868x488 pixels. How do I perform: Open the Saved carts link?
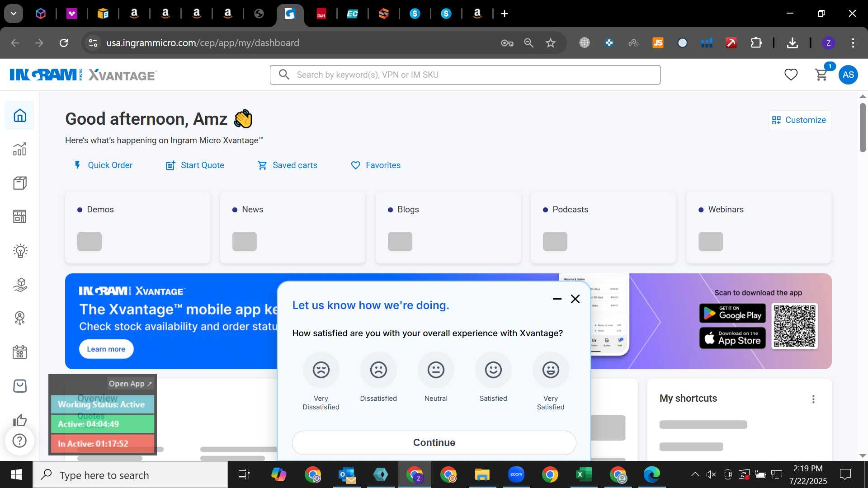tap(288, 165)
